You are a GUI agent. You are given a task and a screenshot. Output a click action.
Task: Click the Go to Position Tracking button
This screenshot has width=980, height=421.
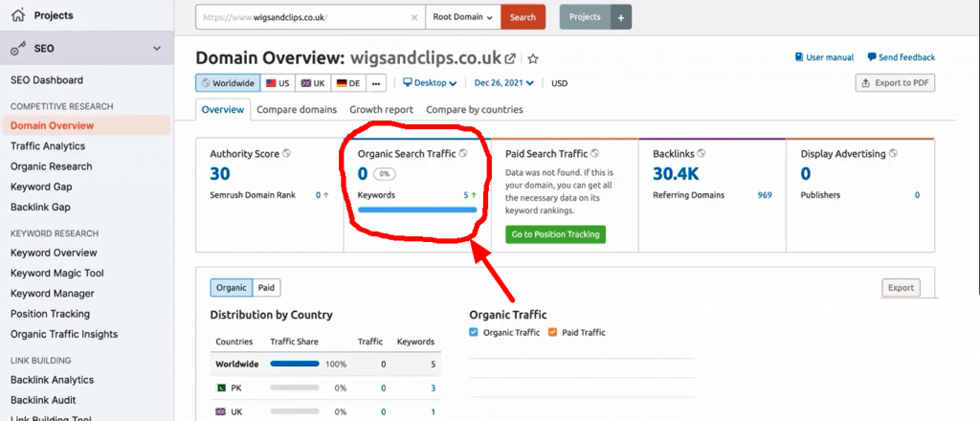[556, 234]
